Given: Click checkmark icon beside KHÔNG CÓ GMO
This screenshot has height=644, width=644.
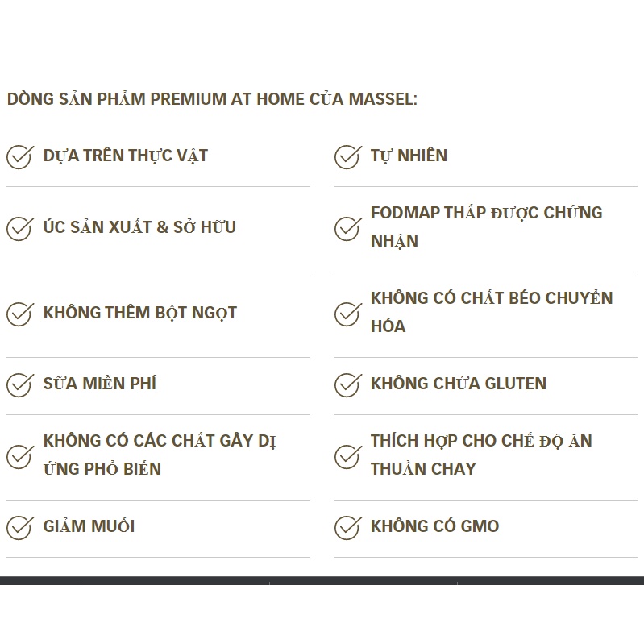Looking at the screenshot, I should [347, 527].
